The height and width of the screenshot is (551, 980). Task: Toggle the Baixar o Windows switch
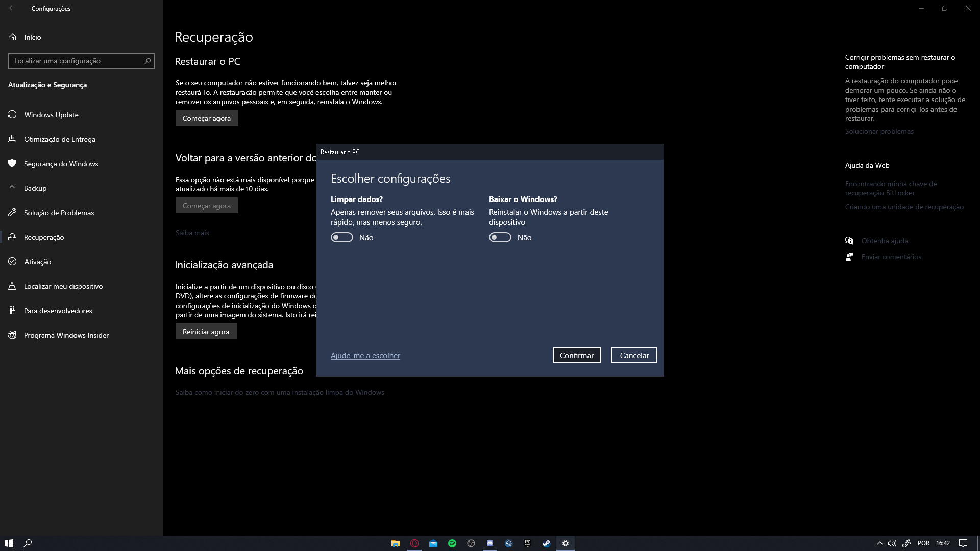click(500, 238)
